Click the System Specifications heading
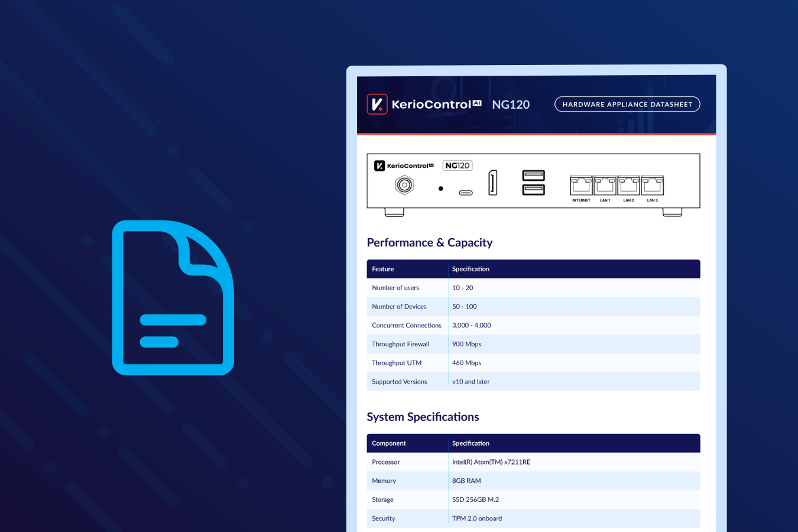The image size is (798, 532). pos(423,417)
